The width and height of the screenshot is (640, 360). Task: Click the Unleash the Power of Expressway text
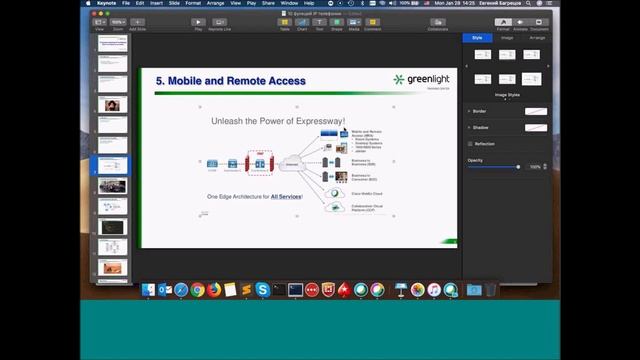[278, 121]
